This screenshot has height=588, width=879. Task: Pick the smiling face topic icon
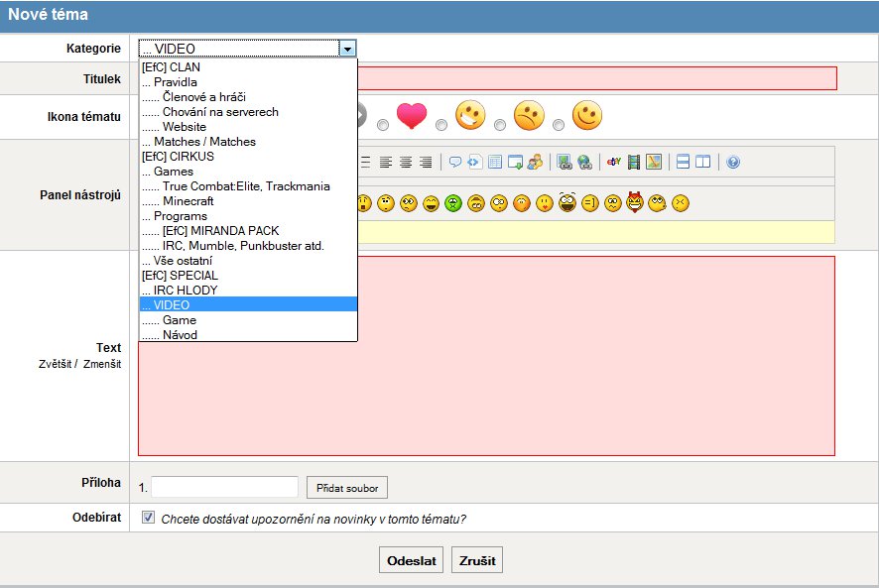587,115
